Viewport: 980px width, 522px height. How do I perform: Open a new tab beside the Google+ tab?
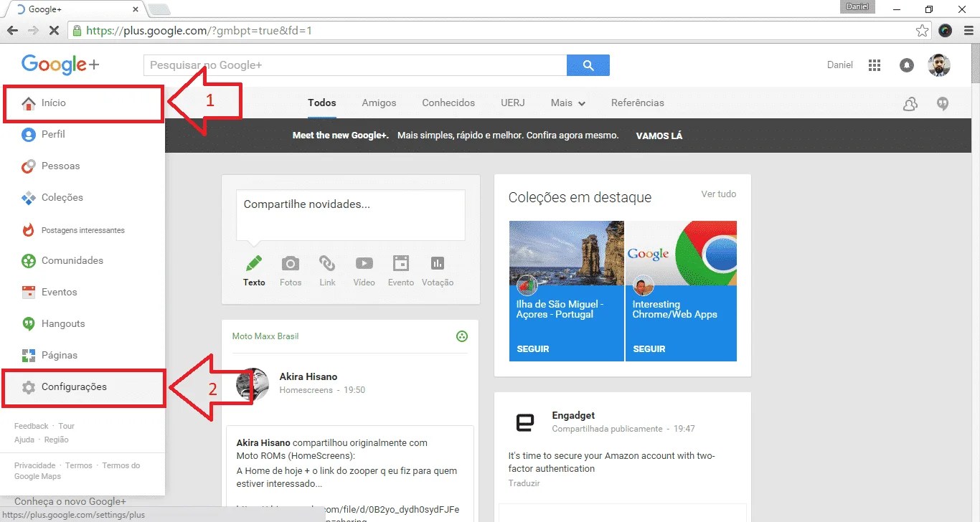158,10
